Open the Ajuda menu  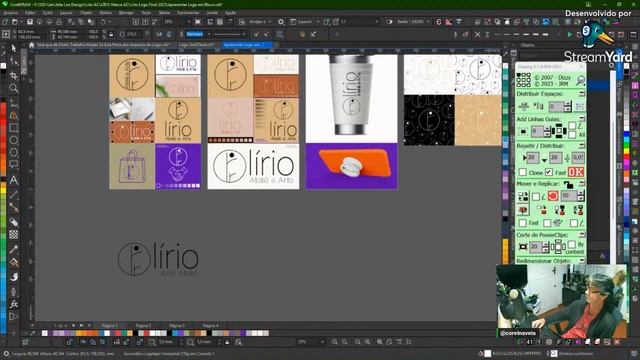coord(230,13)
